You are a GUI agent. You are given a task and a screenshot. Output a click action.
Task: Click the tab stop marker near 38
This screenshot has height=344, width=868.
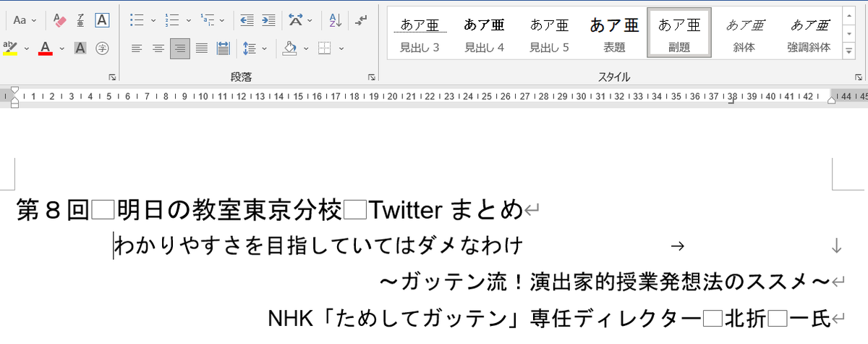tap(731, 101)
